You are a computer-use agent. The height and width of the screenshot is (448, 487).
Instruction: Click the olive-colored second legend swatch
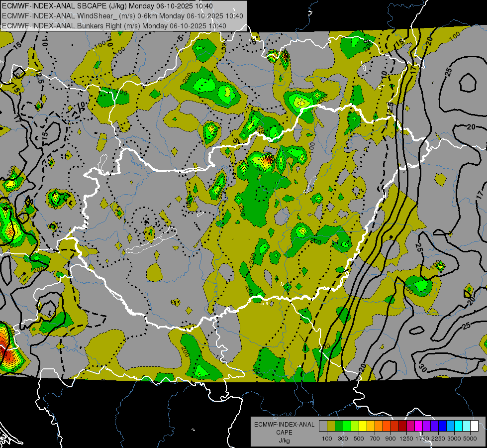coord(331,426)
